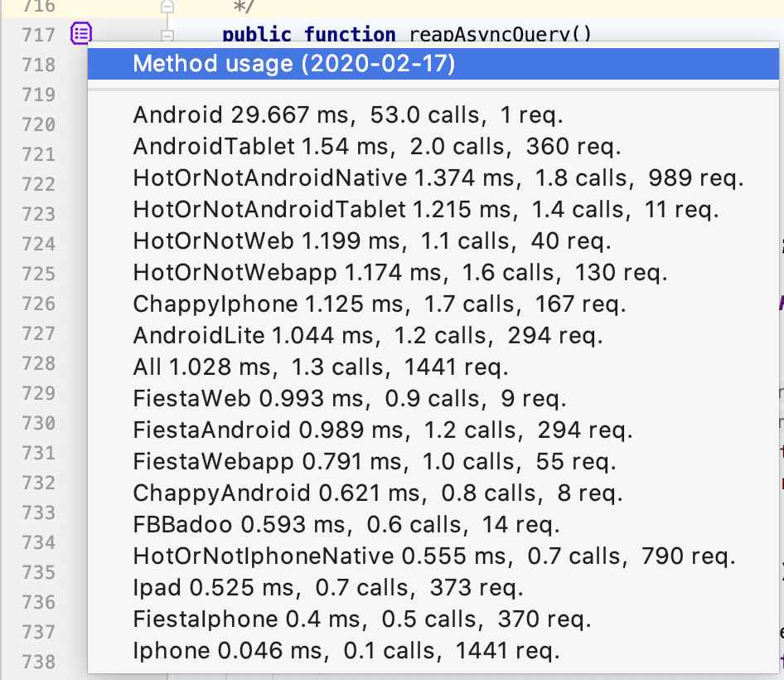Screen dimensions: 784x680
Task: Collapse the code fold marker beside line 717
Action: pyautogui.click(x=167, y=36)
